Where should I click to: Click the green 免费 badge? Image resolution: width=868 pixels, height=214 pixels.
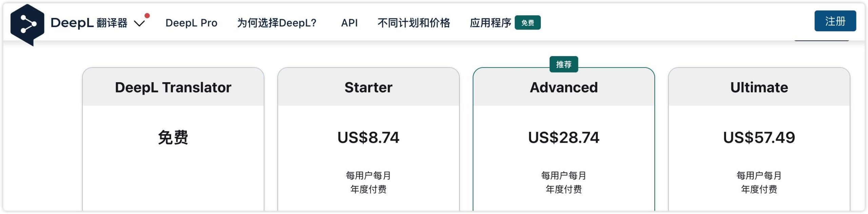pos(528,23)
